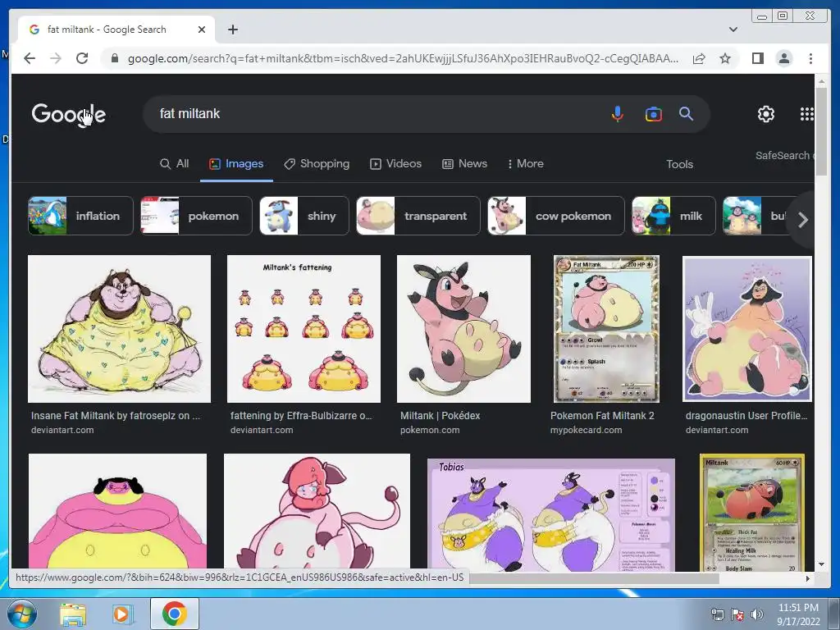Screen dimensions: 840x630
Task: Launch Windows Media Player from taskbar
Action: 121,614
